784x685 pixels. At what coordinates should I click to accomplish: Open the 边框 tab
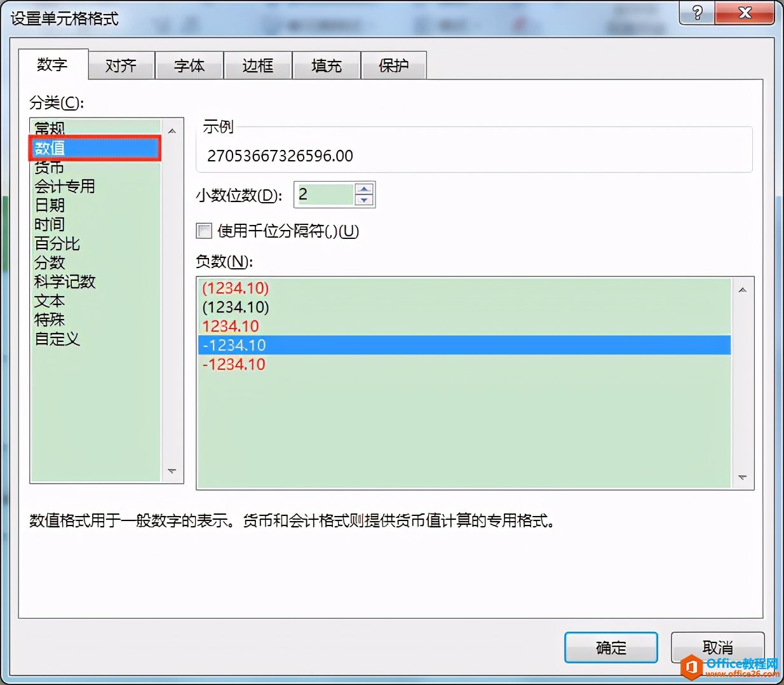[258, 65]
